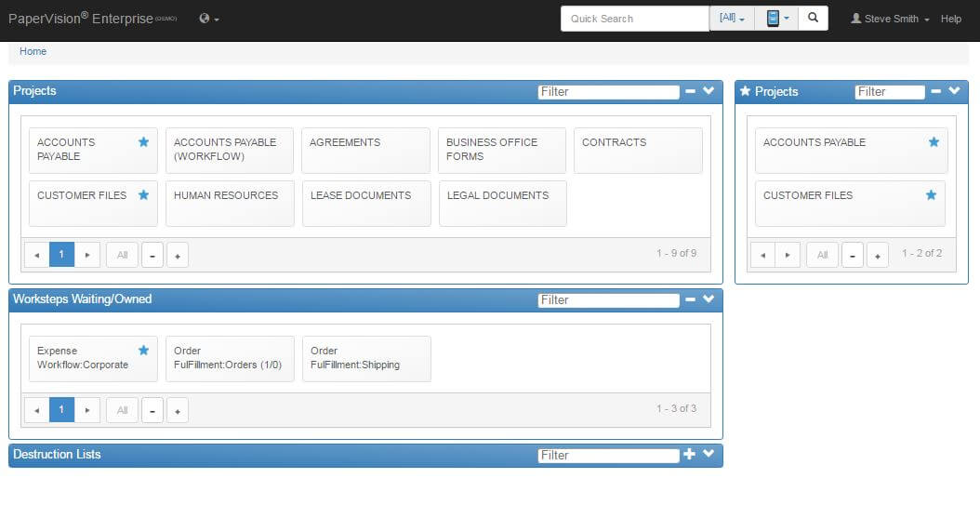Open the BUSINESS OFFICE FORMS project
This screenshot has width=980, height=531.
click(502, 151)
